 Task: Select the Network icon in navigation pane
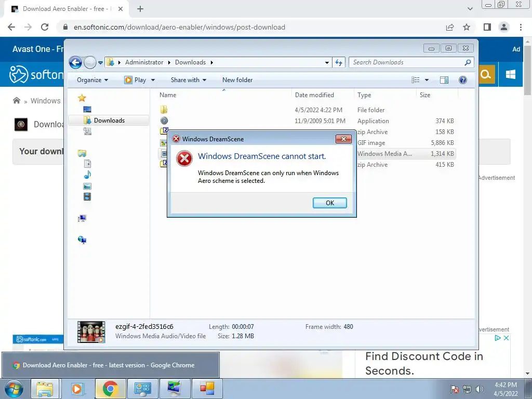[82, 240]
